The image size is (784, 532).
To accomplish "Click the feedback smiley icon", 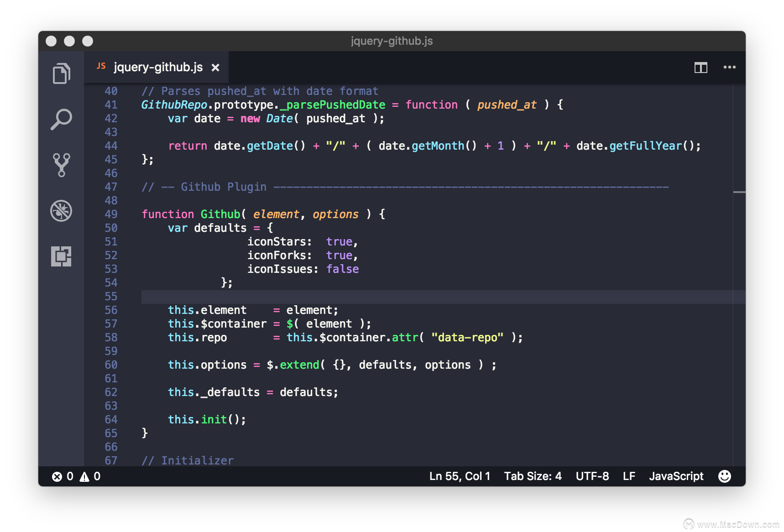I will click(x=724, y=476).
